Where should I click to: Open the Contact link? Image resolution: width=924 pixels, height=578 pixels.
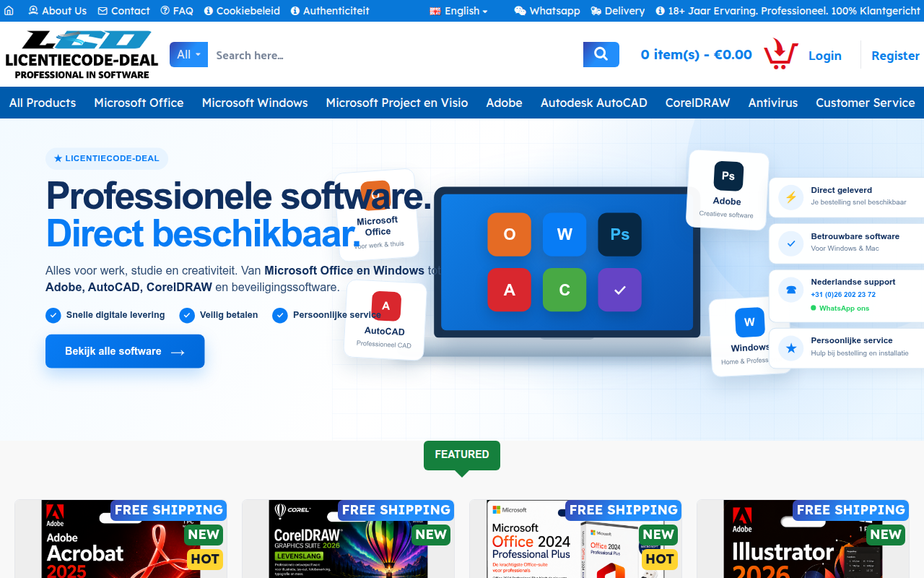[x=123, y=11]
